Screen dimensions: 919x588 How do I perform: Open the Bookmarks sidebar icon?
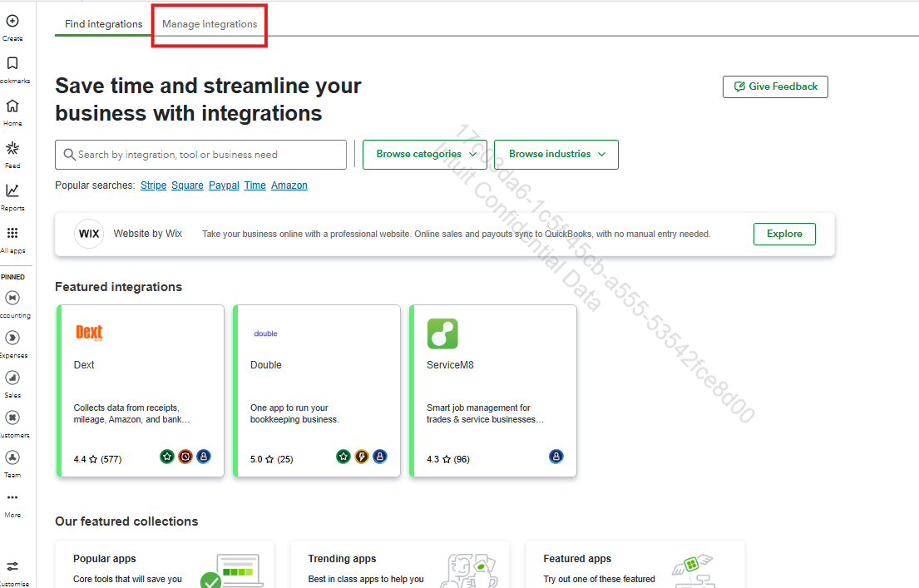12,63
